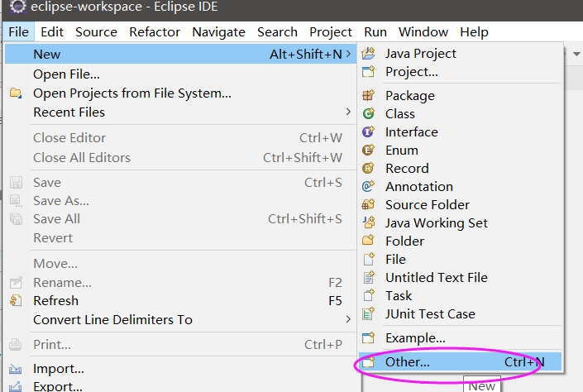Open the File menu

click(18, 32)
